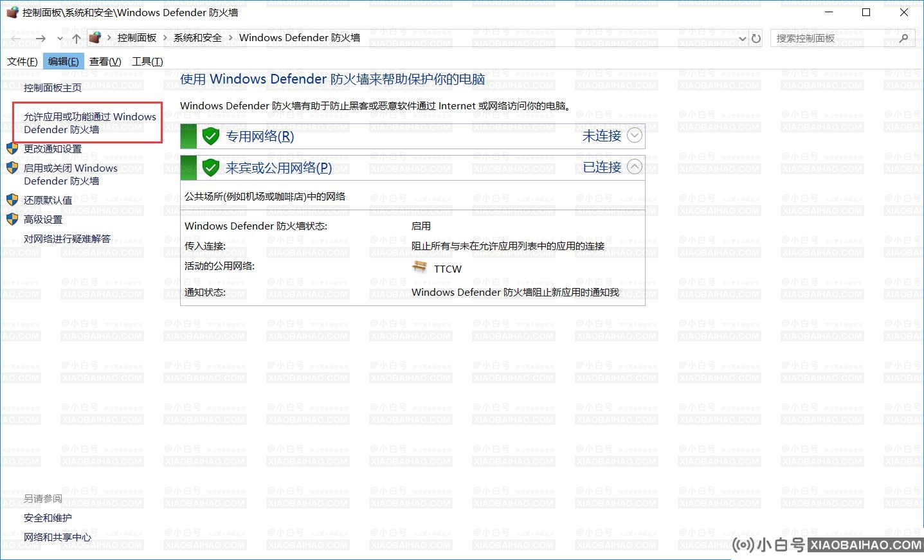Image resolution: width=924 pixels, height=560 pixels.
Task: Click the shield icon beside 更改通知设置
Action: point(12,149)
